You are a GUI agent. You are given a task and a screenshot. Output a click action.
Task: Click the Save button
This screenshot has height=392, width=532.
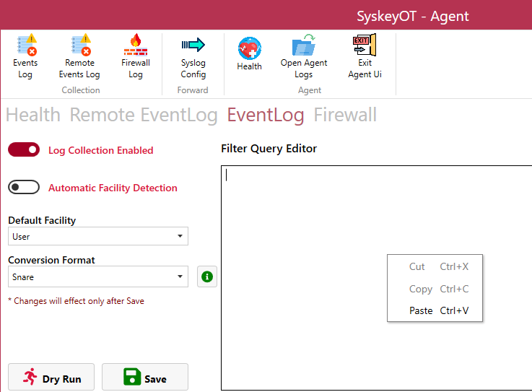pyautogui.click(x=145, y=378)
